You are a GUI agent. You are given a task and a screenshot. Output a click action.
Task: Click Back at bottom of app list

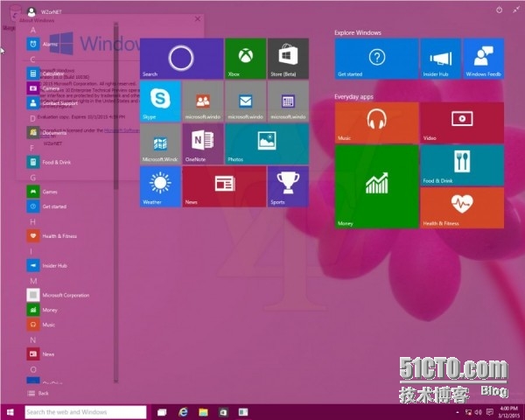click(38, 393)
